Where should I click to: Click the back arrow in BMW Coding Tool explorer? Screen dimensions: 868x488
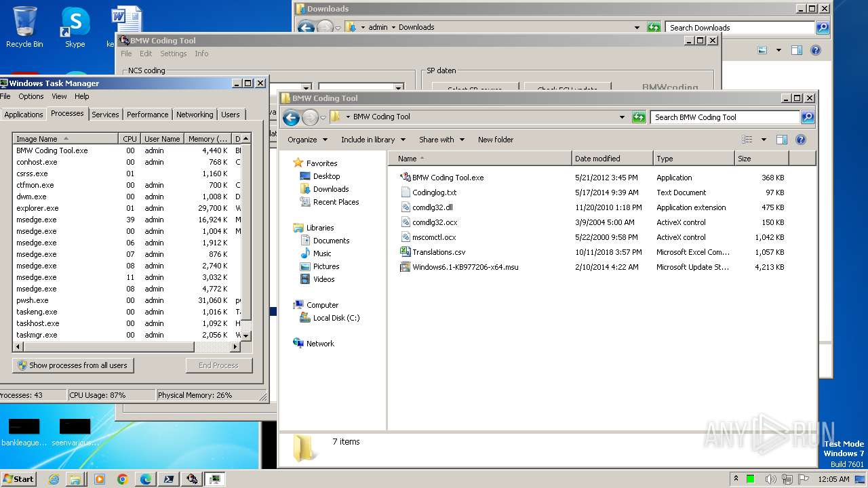pyautogui.click(x=291, y=117)
